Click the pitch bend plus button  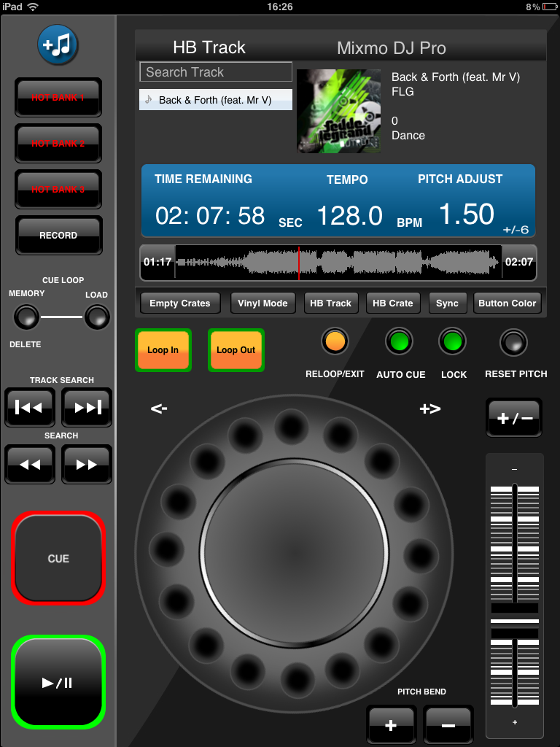[x=391, y=724]
